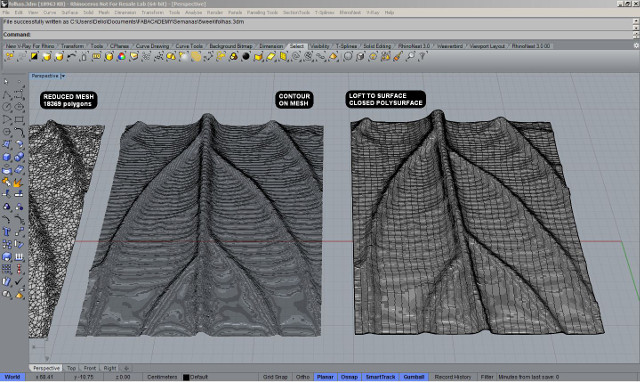Click the command history scrollbar up arrow
Image resolution: width=640 pixels, height=382 pixels.
pyautogui.click(x=636, y=21)
